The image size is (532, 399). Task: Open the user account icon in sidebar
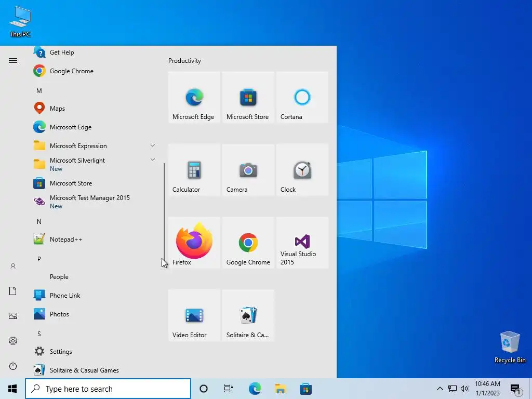tap(13, 266)
